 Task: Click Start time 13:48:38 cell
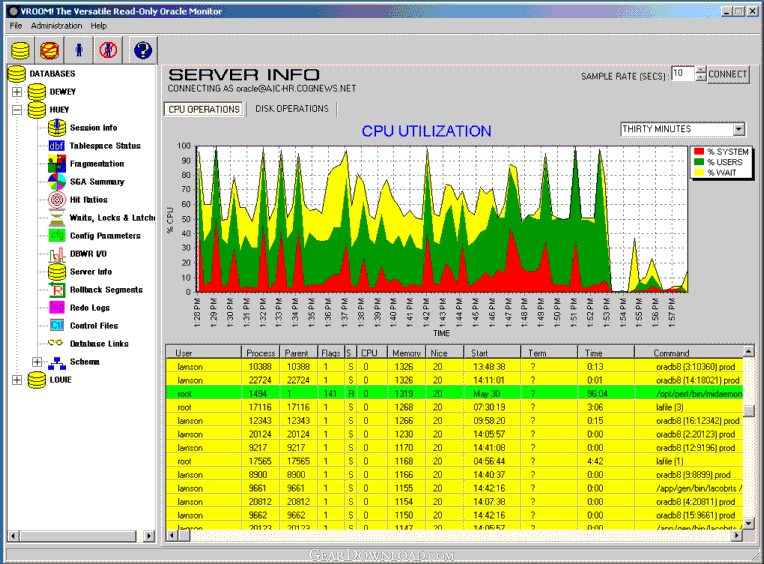click(492, 366)
